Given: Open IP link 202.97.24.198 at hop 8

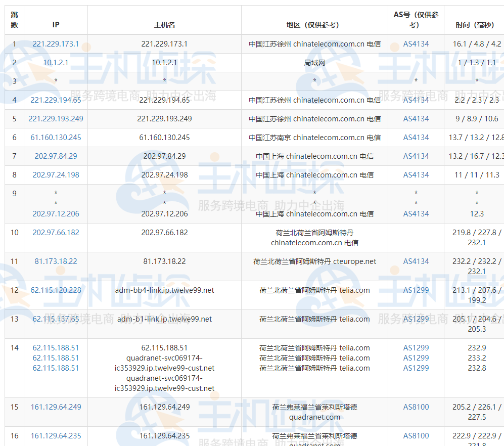Looking at the screenshot, I should point(55,175).
